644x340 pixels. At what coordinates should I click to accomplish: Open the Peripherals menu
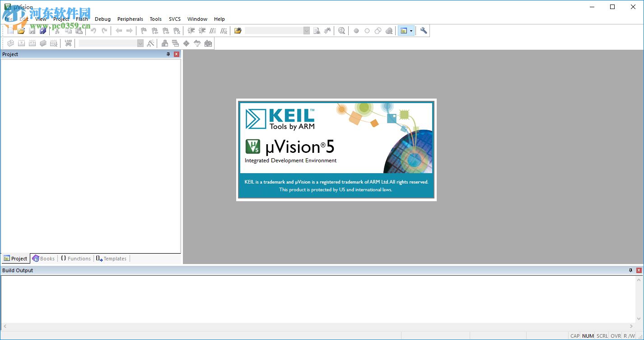pyautogui.click(x=130, y=19)
